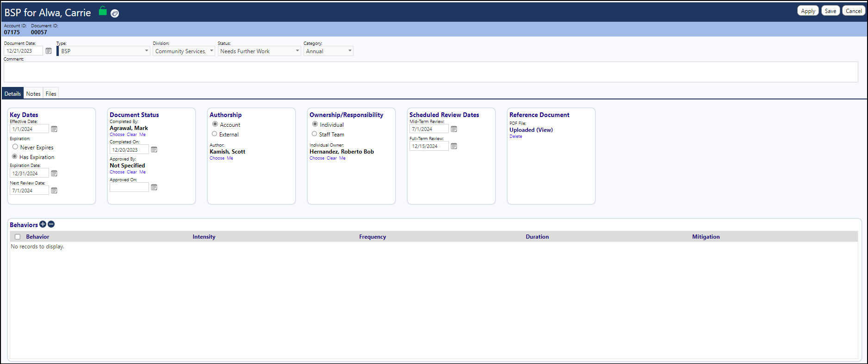This screenshot has height=364, width=868.
Task: Click the Completed On date input
Action: (129, 150)
